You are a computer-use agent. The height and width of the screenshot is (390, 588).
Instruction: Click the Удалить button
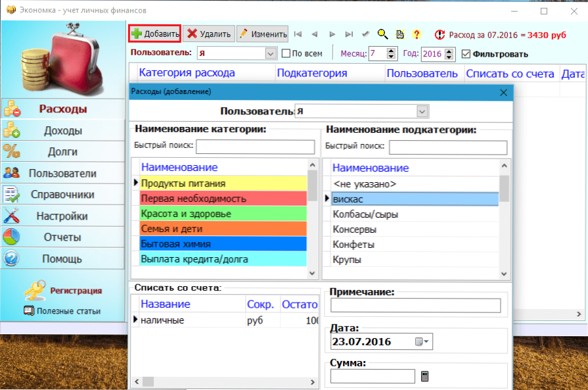208,34
